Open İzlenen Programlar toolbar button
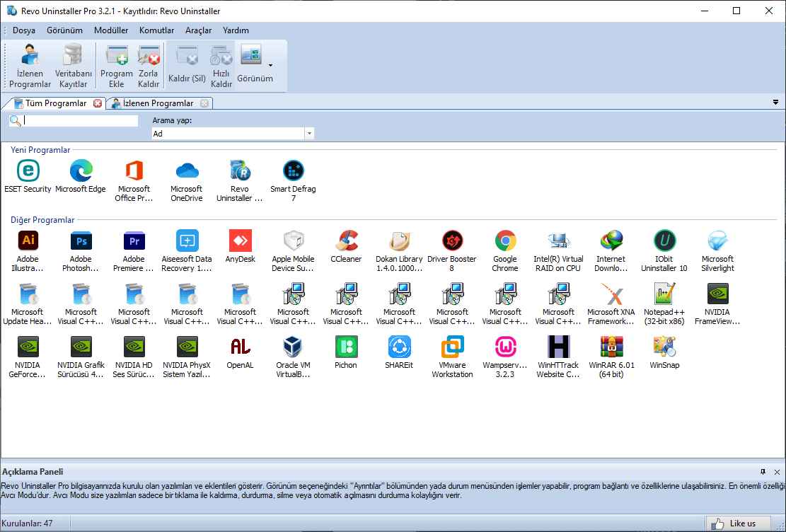The image size is (786, 532). pyautogui.click(x=30, y=66)
